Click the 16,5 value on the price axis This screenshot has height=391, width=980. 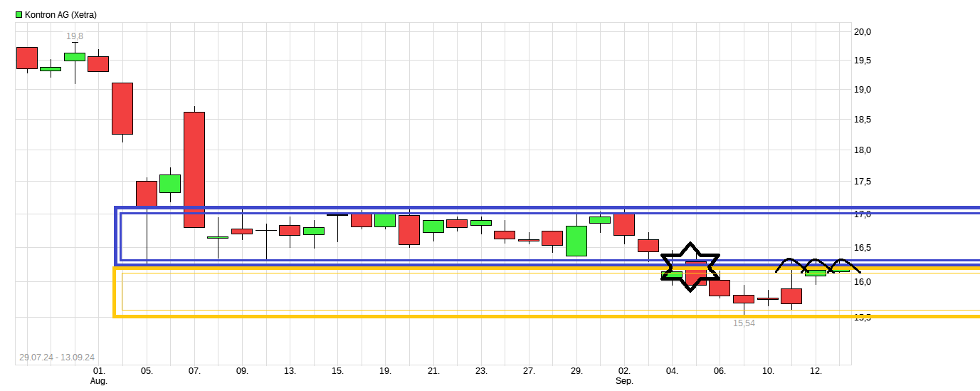point(863,248)
